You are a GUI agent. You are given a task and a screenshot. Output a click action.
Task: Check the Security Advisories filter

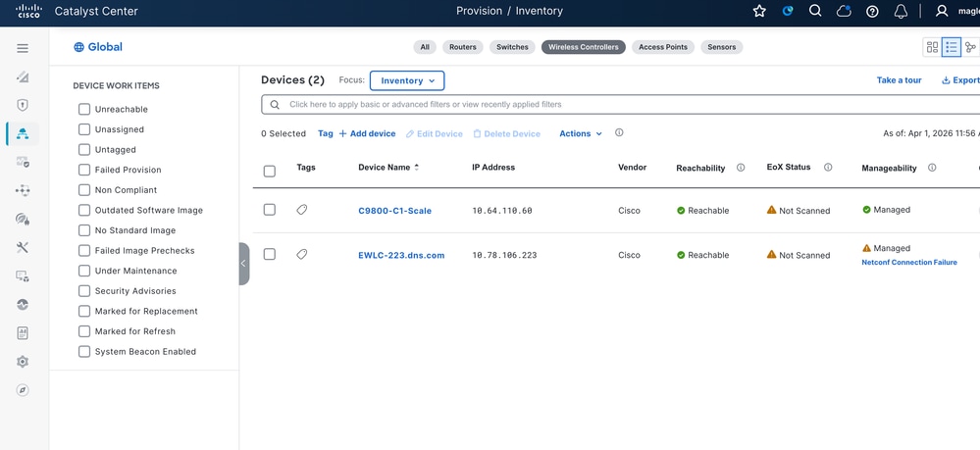[x=84, y=291]
